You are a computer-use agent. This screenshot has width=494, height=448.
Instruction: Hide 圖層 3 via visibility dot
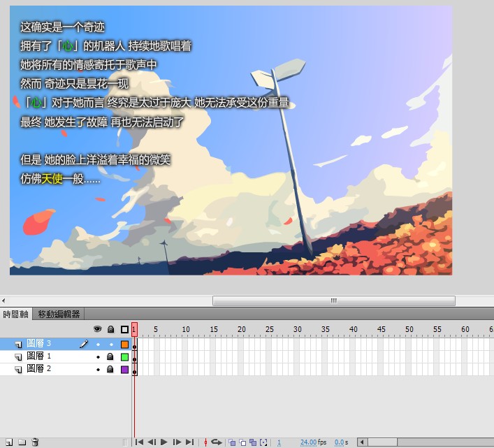(98, 345)
